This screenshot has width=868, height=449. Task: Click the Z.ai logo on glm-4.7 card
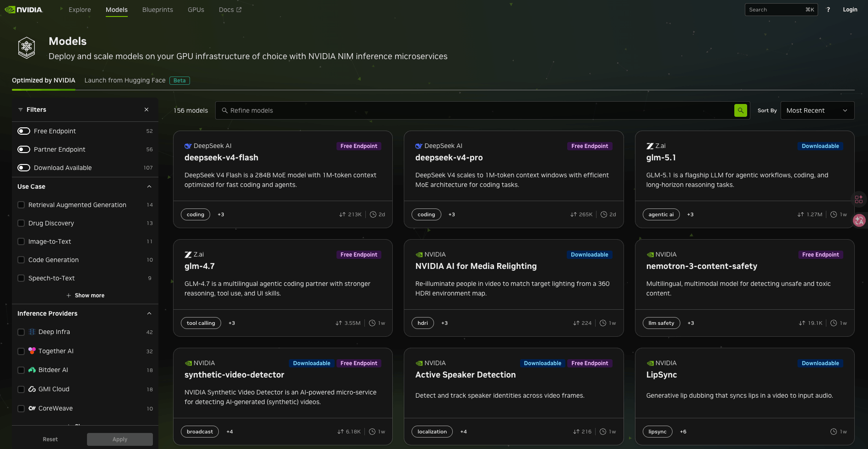(x=188, y=255)
